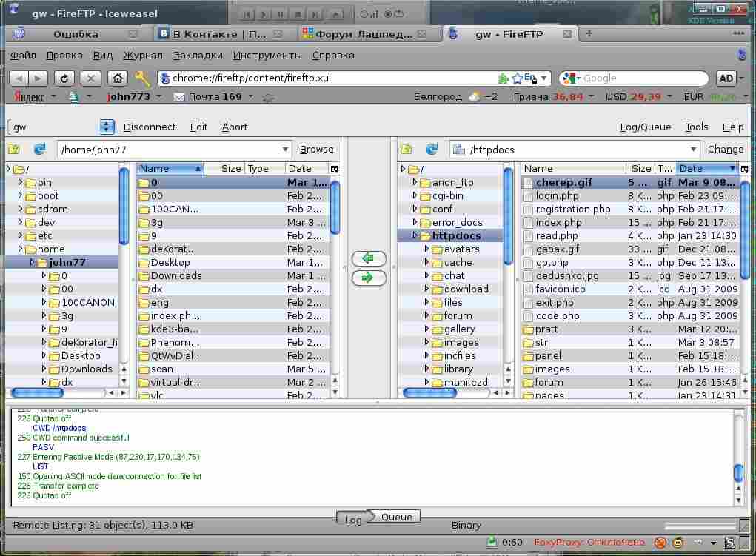Click the Disconnect button

click(x=150, y=127)
